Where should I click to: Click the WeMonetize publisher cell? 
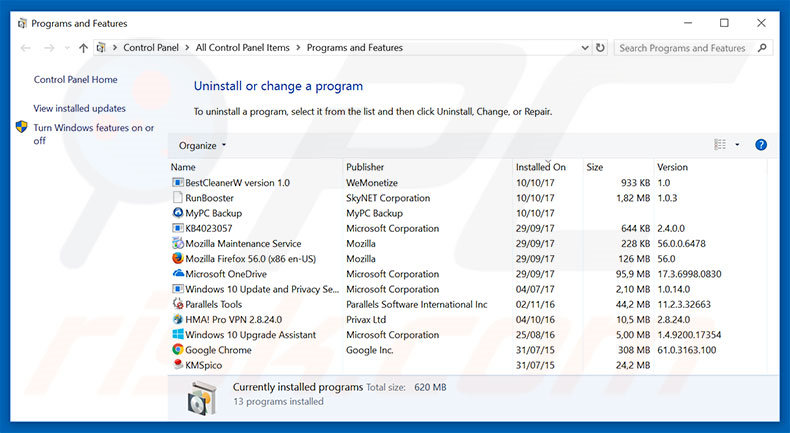click(372, 182)
